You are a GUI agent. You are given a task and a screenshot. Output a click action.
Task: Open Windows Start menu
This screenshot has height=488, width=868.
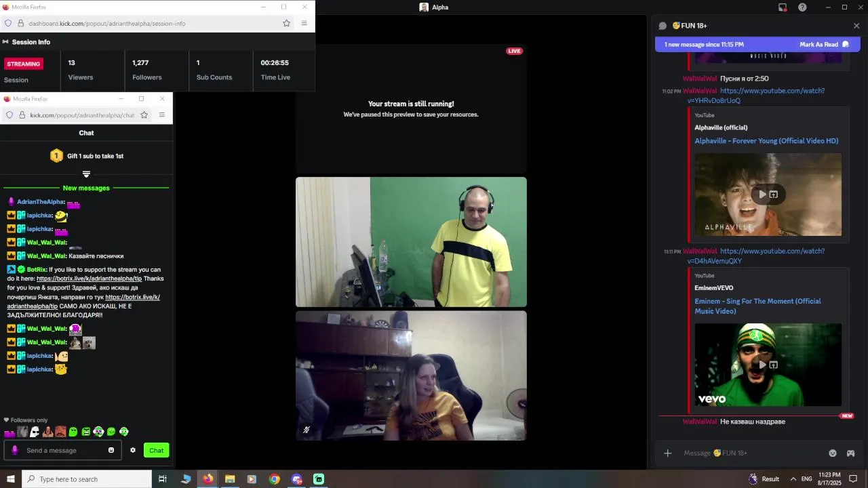pyautogui.click(x=11, y=479)
